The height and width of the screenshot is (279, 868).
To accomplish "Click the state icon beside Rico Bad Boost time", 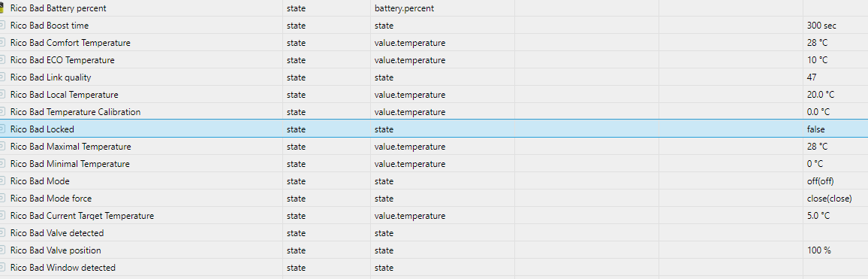I will click(x=2, y=26).
